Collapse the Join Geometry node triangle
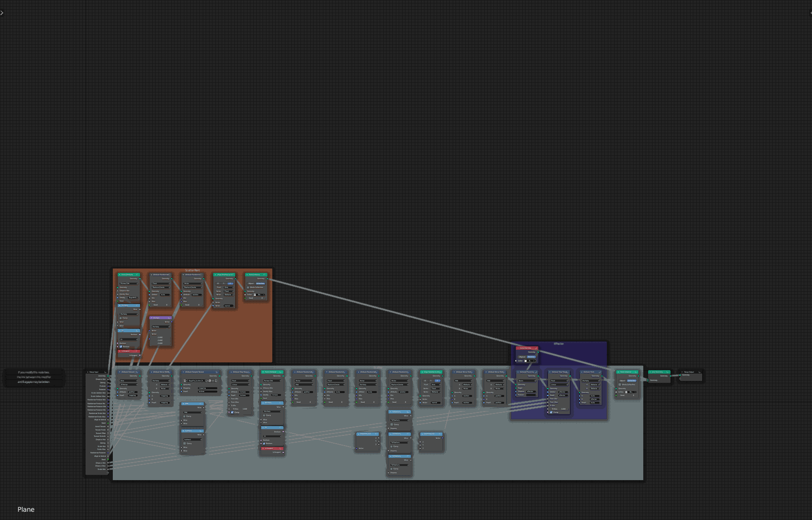Image resolution: width=812 pixels, height=520 pixels. [650, 372]
